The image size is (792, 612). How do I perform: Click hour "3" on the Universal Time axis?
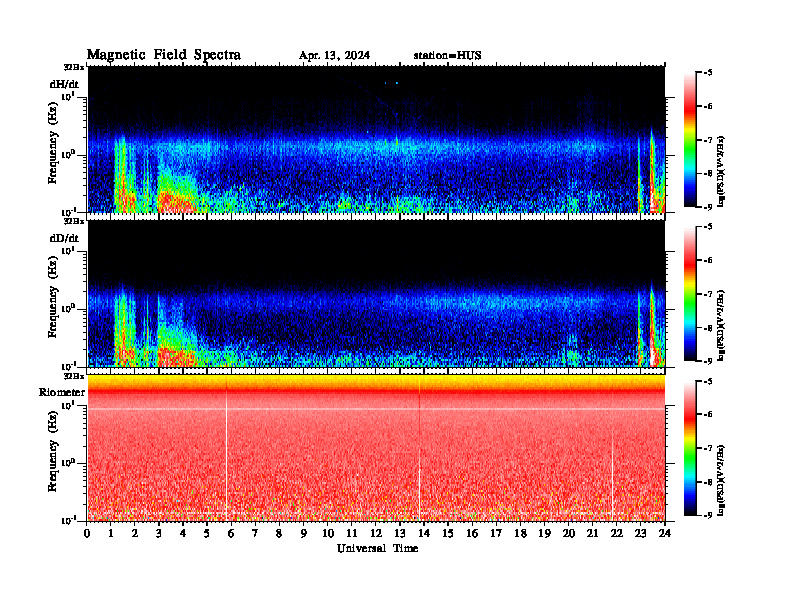159,533
